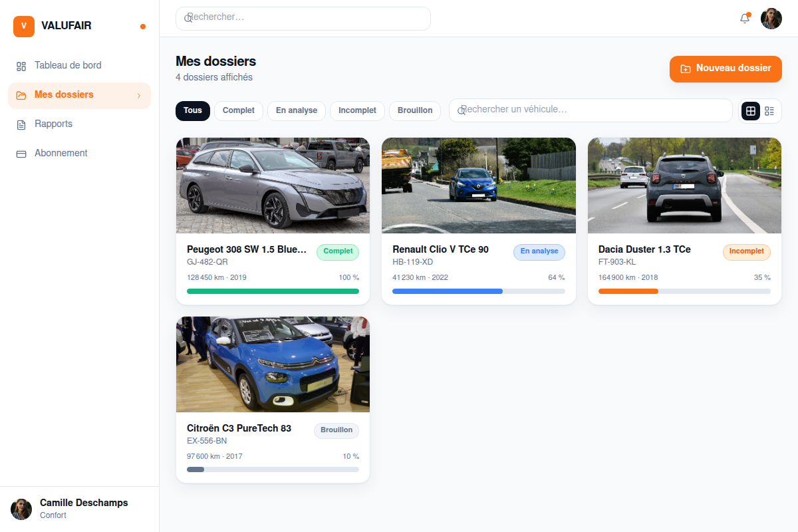This screenshot has width=798, height=532.
Task: Filter dossiers by Brouillon
Action: [x=415, y=110]
